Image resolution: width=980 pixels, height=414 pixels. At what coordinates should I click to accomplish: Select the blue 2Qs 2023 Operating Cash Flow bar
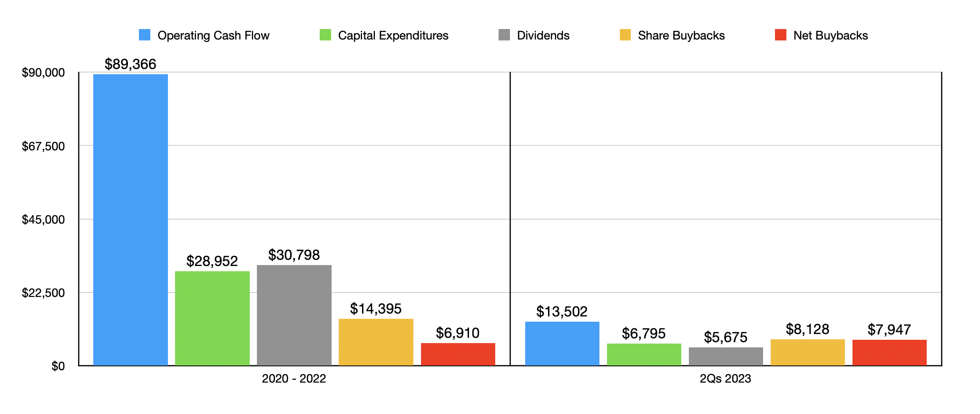click(562, 344)
